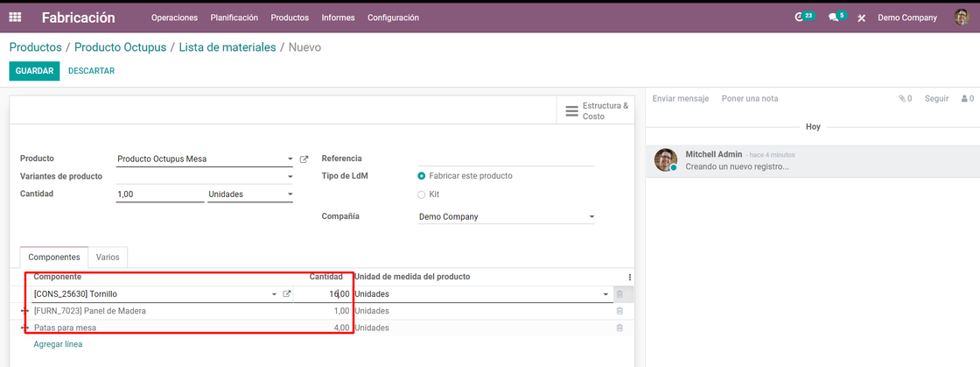Screen dimensions: 980x367
Task: Expand the Producto dropdown arrow
Action: tap(290, 159)
